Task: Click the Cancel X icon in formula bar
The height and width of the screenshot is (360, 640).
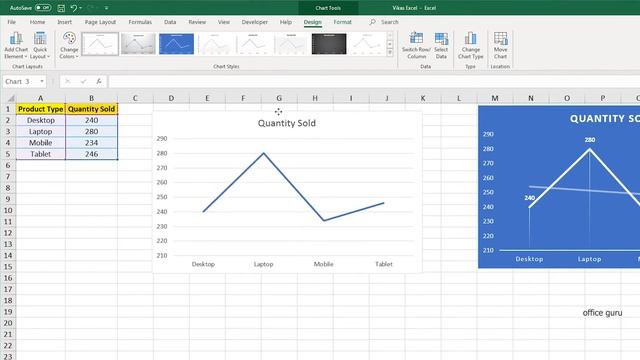Action: click(x=68, y=82)
